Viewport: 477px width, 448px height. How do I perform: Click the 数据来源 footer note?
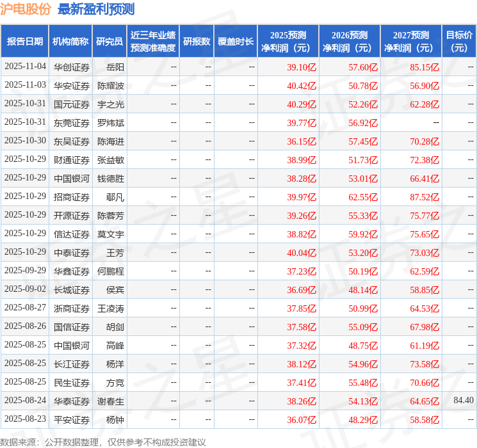[x=103, y=442]
